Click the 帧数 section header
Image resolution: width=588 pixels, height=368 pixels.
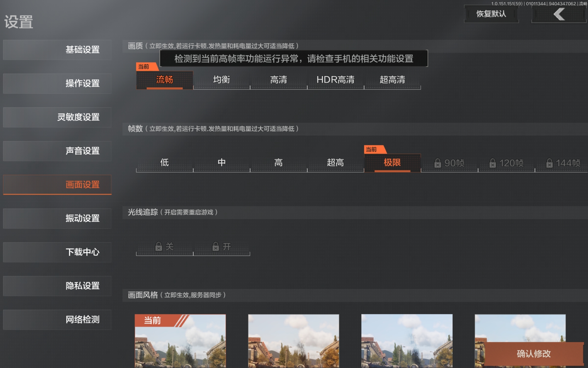click(x=355, y=129)
